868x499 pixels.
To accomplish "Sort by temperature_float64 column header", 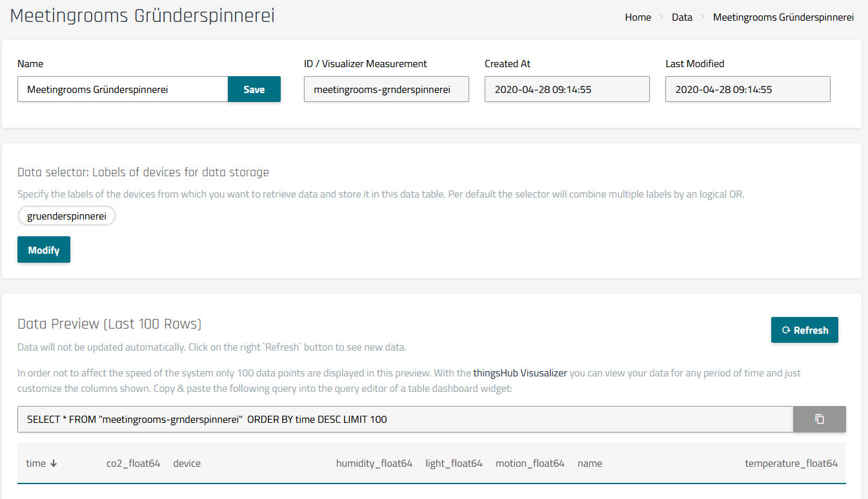I will click(791, 463).
